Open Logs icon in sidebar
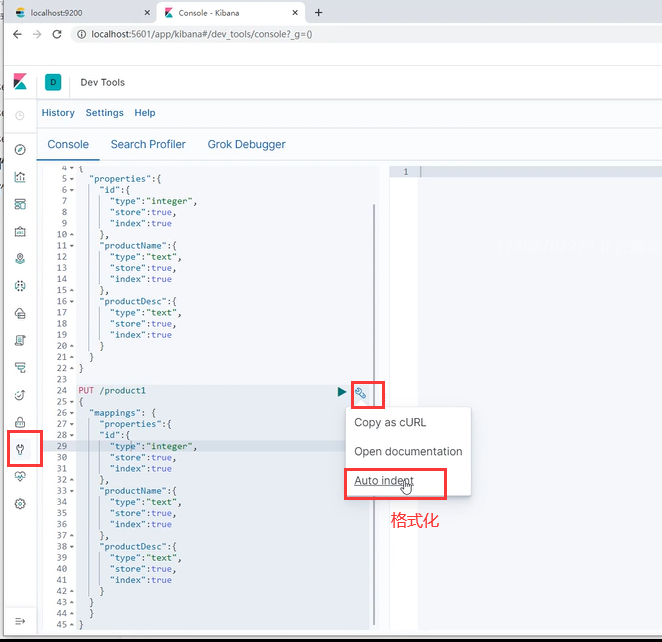Image resolution: width=662 pixels, height=642 pixels. pyautogui.click(x=20, y=340)
